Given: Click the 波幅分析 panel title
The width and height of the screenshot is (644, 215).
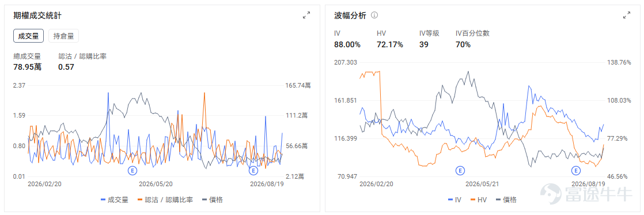Looking at the screenshot, I should (x=350, y=16).
